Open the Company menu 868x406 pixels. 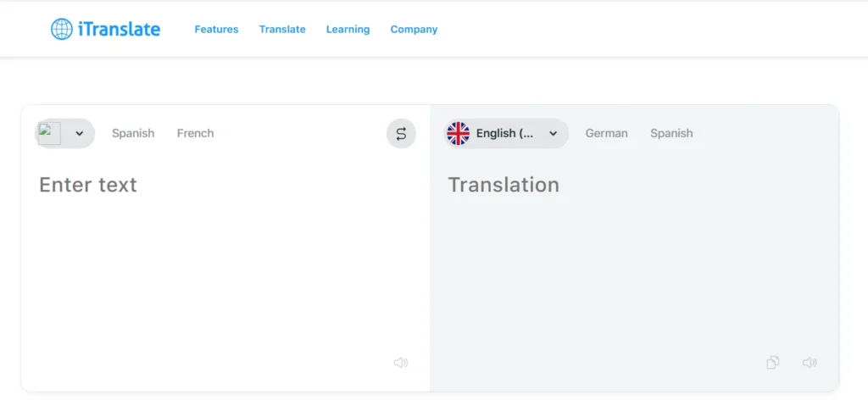pyautogui.click(x=414, y=30)
